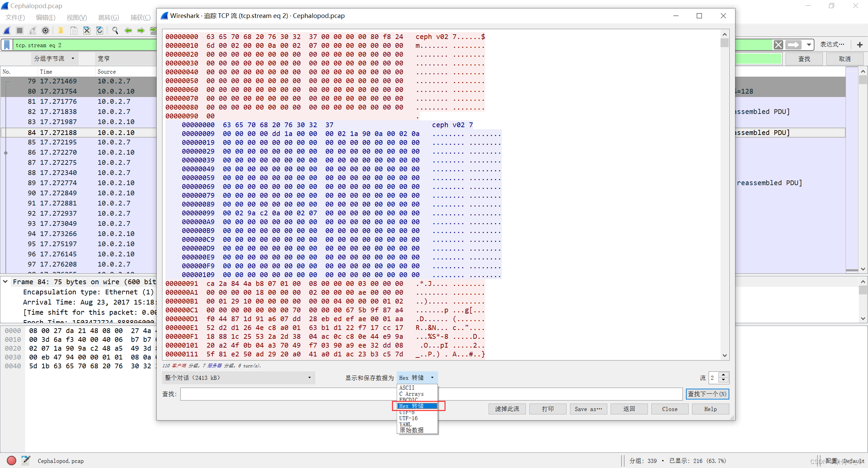Go forward with the green right arrow
Viewport: 868px width, 468px height.
[x=141, y=31]
